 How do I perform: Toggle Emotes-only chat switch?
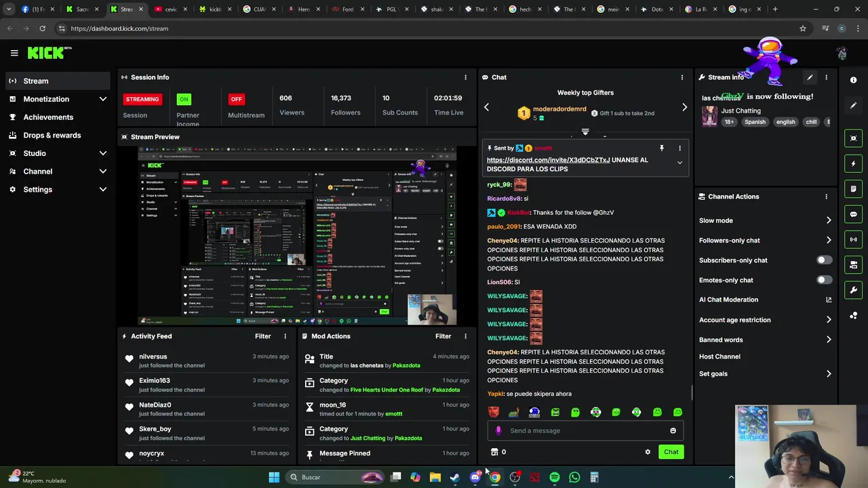824,280
